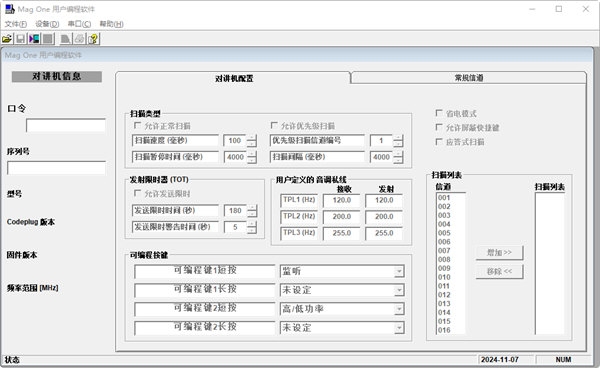The height and width of the screenshot is (368, 600).
Task: Click TPL1 接收 field showing 120.0
Action: pos(342,200)
